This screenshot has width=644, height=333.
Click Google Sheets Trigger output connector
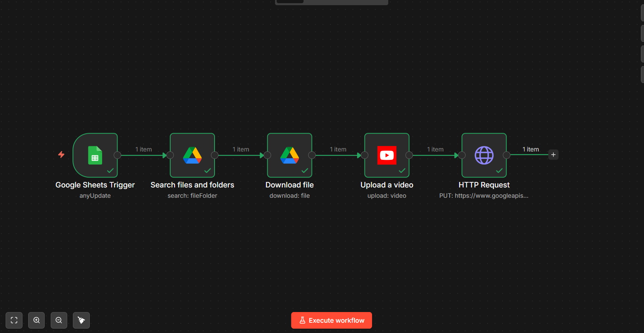[118, 155]
